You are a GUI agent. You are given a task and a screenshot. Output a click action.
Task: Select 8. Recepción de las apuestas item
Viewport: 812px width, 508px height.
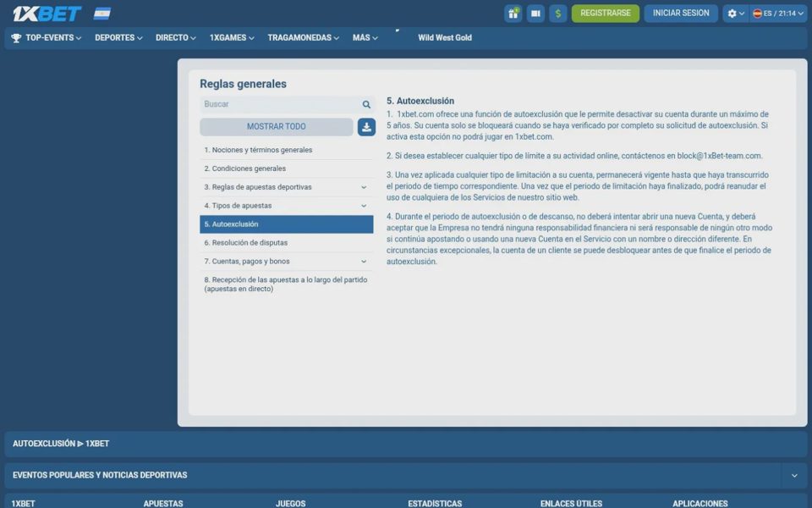(x=287, y=284)
